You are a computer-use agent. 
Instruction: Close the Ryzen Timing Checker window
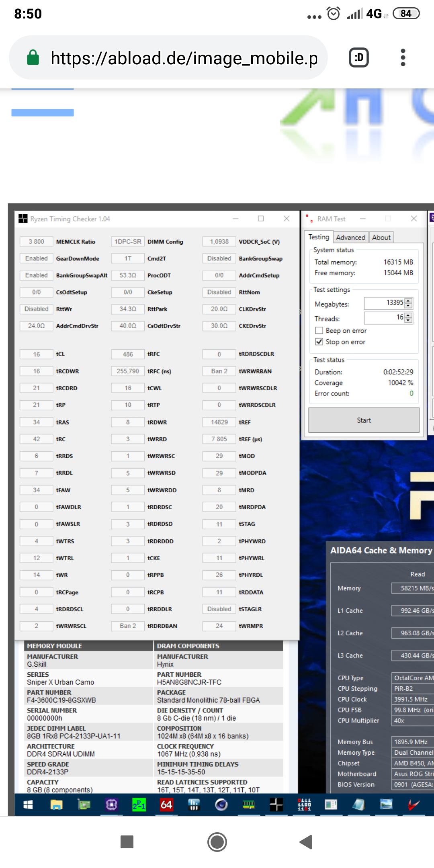[x=287, y=219]
